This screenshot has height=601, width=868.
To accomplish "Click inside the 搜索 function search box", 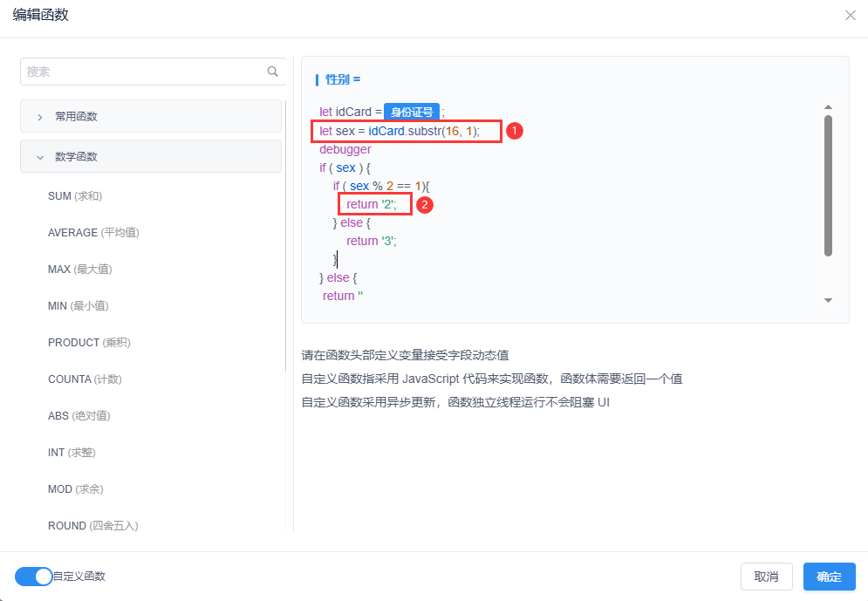I will pyautogui.click(x=140, y=72).
